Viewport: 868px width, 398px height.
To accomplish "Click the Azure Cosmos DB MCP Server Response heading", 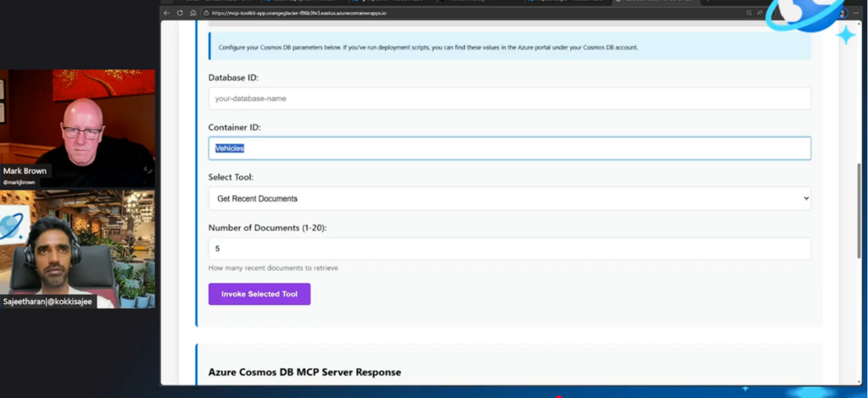I will coord(304,372).
